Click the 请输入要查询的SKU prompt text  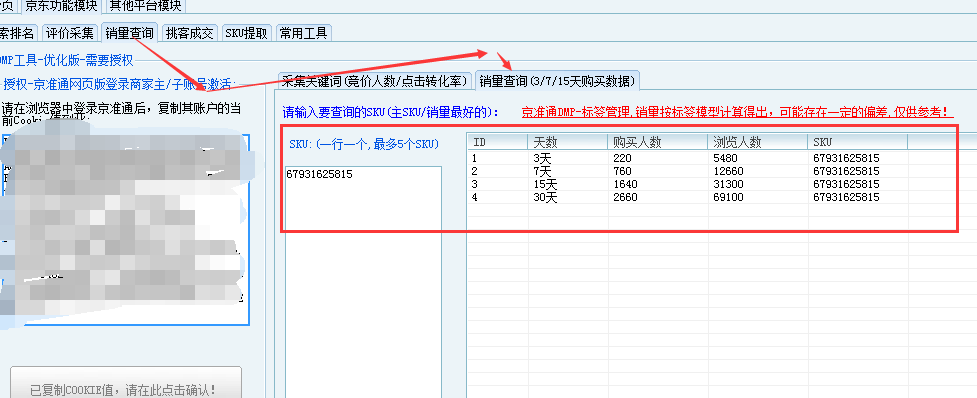pyautogui.click(x=391, y=113)
